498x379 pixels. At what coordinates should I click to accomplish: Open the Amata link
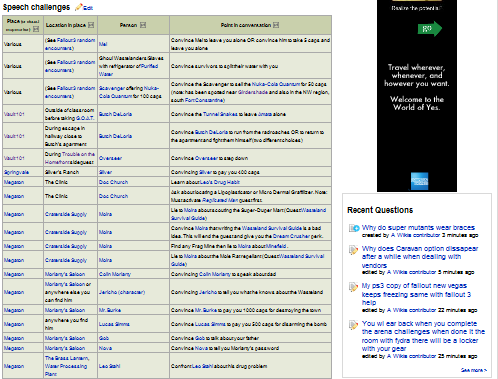coord(265,114)
